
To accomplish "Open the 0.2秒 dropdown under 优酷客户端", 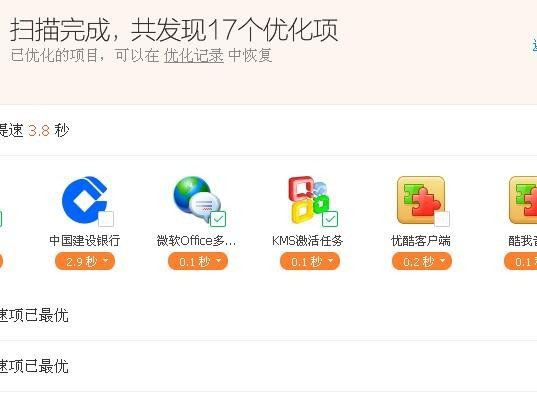I will [422, 262].
